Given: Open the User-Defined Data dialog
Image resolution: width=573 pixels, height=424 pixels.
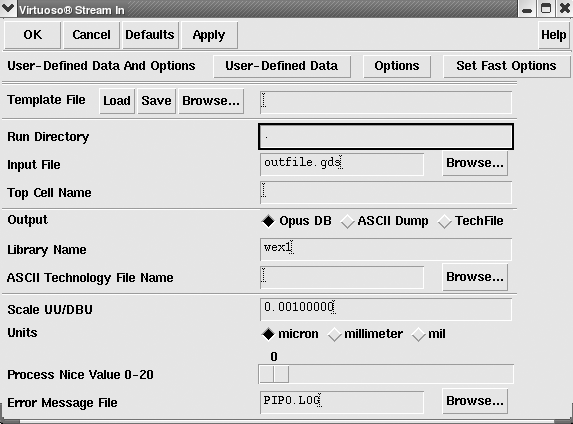Looking at the screenshot, I should coord(282,66).
